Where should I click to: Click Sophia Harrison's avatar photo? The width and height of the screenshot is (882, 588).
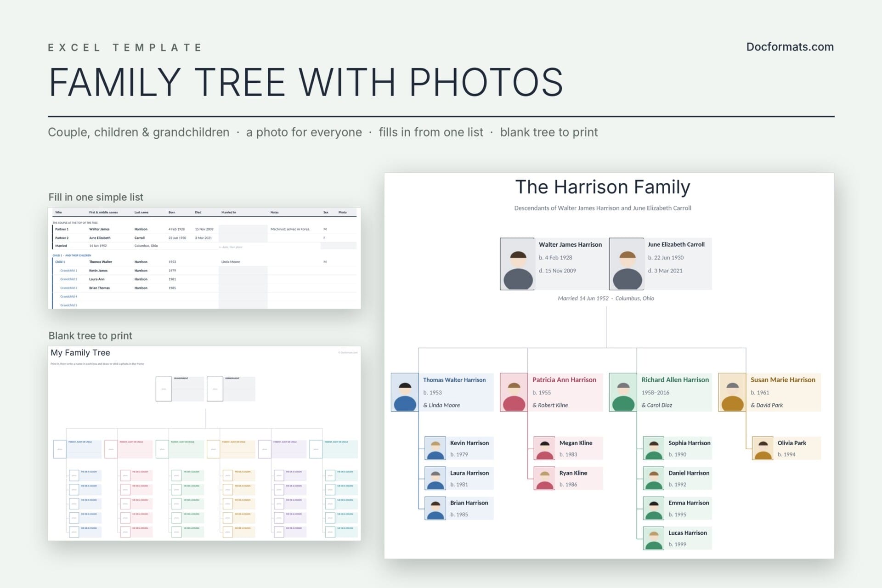click(653, 448)
